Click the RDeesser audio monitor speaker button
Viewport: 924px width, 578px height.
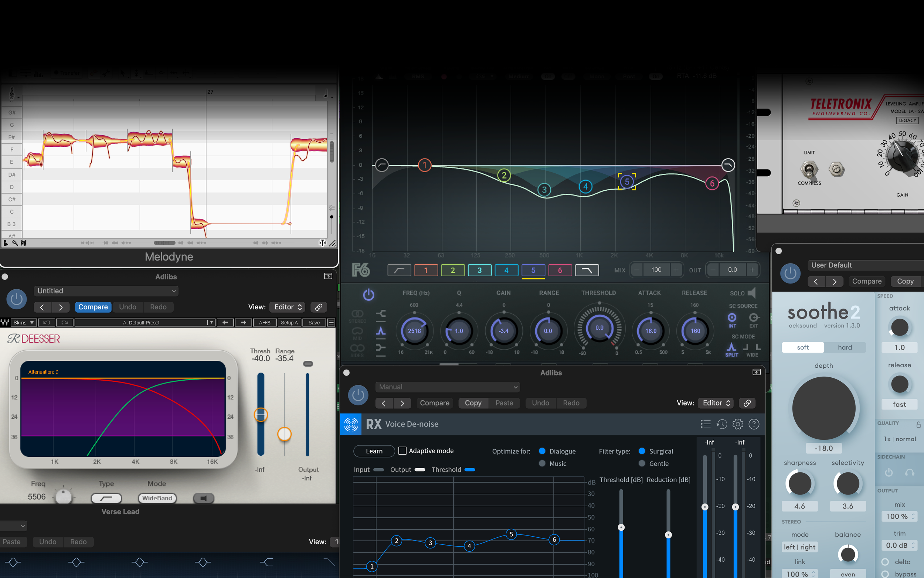click(x=203, y=498)
